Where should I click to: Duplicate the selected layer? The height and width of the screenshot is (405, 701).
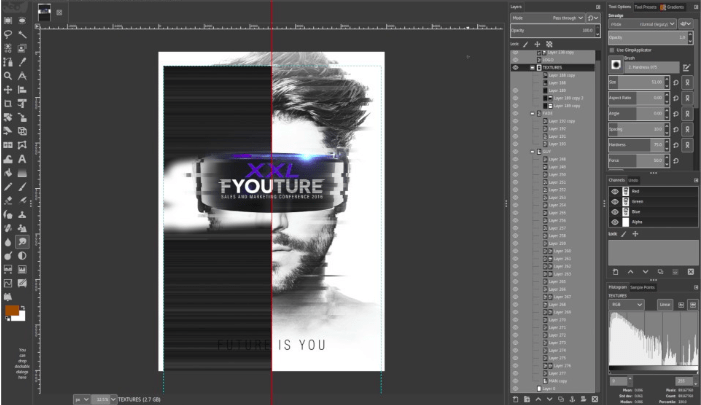561,399
